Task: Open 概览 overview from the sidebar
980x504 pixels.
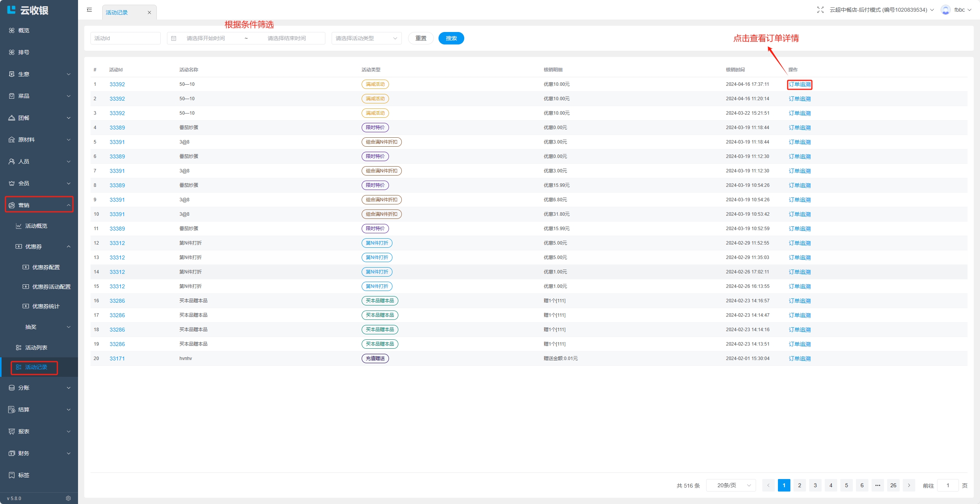Action: [23, 30]
